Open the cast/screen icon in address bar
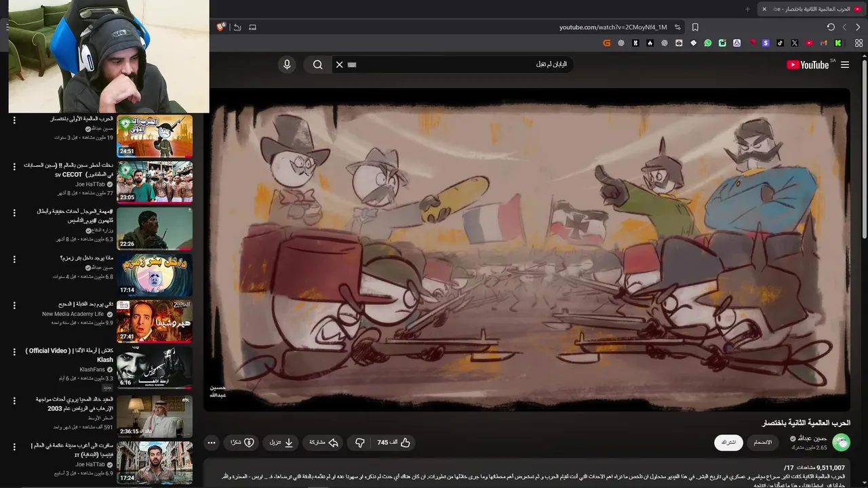The height and width of the screenshot is (488, 868). coord(253,27)
